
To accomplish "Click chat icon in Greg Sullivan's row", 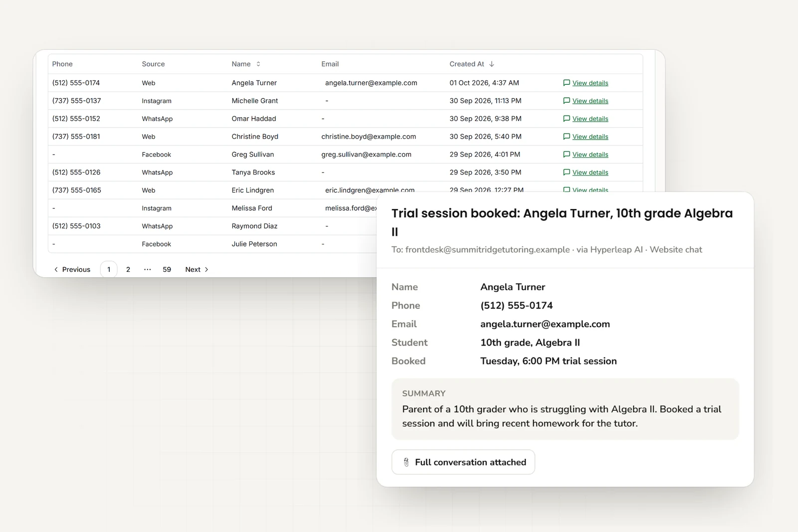I will pos(567,155).
